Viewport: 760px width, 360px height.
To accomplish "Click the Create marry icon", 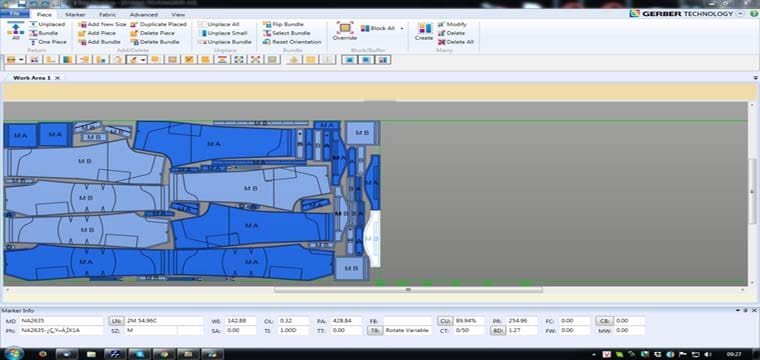I will coord(424,31).
